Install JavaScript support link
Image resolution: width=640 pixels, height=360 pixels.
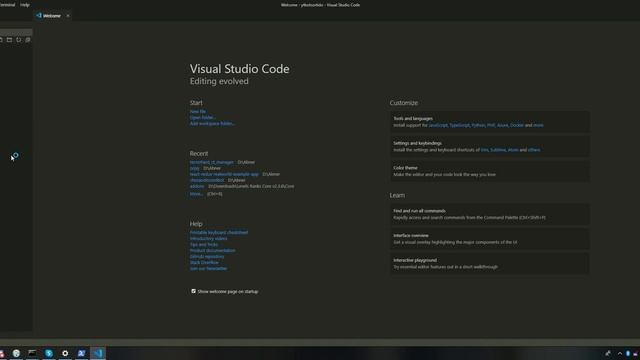[x=438, y=125]
